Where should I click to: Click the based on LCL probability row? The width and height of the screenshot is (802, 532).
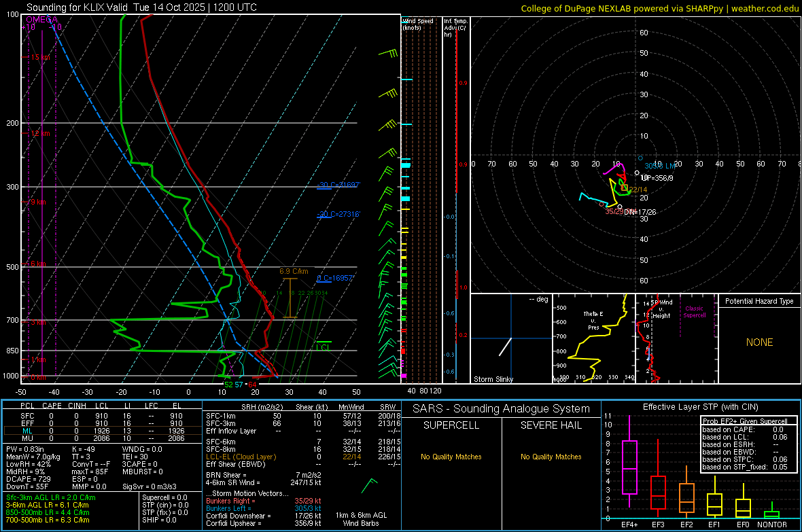coord(745,437)
